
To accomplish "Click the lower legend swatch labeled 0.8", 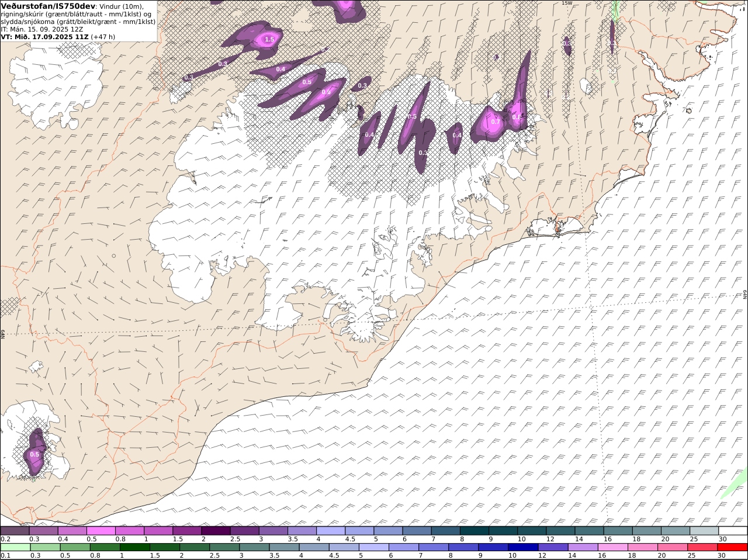I will [x=104, y=548].
